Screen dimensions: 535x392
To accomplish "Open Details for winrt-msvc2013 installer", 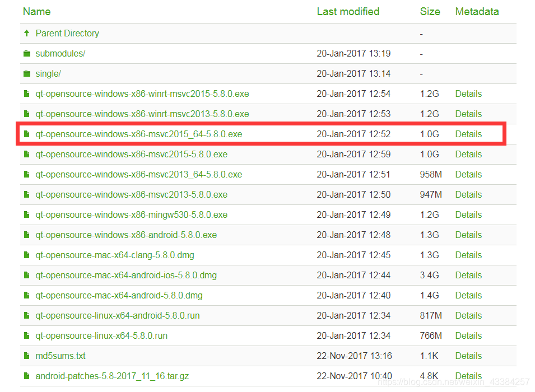I will (x=468, y=114).
